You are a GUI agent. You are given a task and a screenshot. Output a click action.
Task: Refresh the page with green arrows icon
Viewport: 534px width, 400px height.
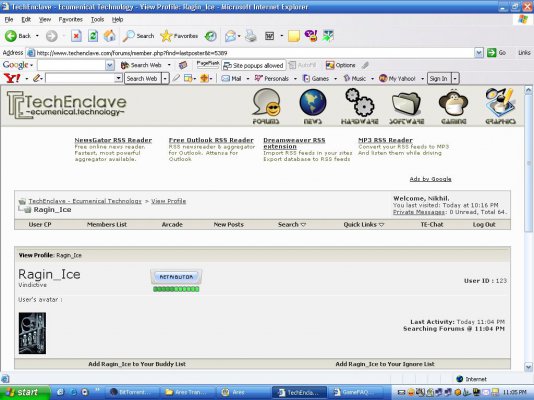click(93, 35)
